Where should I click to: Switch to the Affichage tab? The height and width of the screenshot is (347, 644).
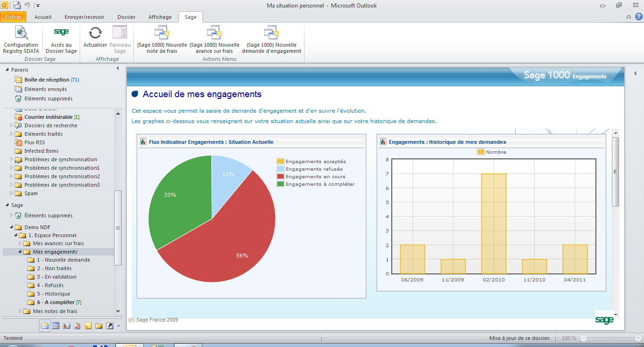click(160, 17)
